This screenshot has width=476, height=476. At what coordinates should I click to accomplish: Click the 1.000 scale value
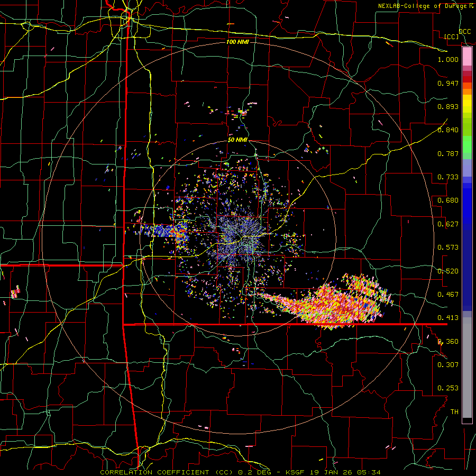448,59
